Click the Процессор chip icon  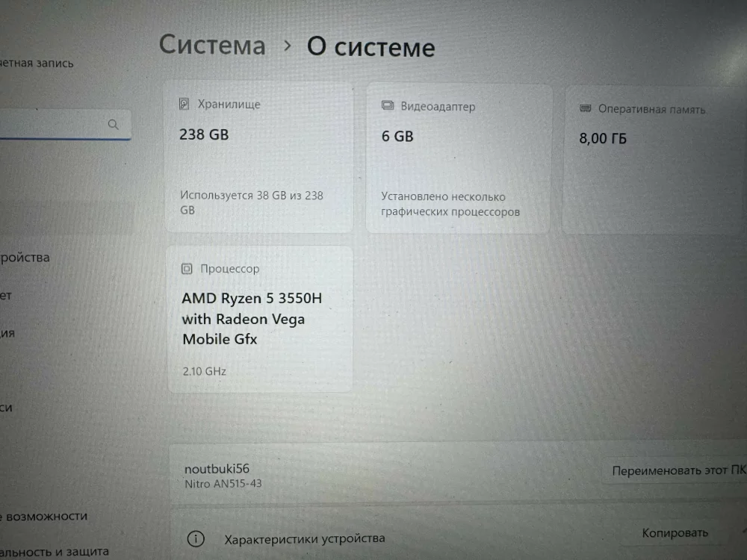(x=187, y=269)
